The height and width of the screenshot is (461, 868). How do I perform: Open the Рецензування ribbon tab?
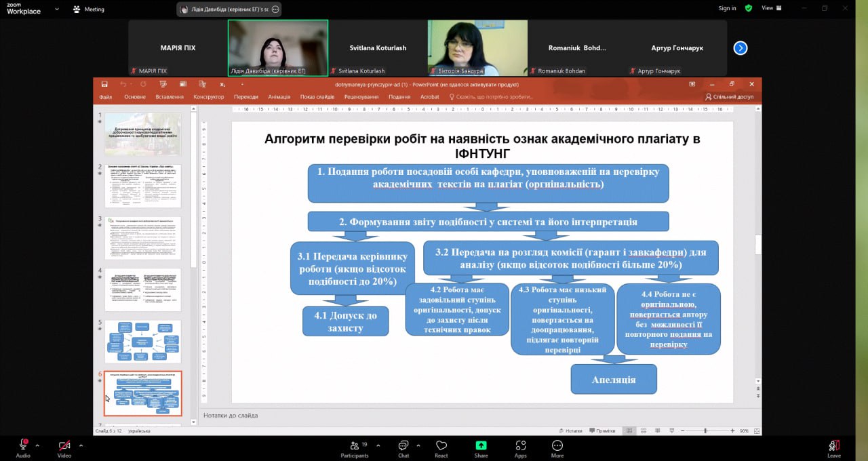tap(363, 96)
